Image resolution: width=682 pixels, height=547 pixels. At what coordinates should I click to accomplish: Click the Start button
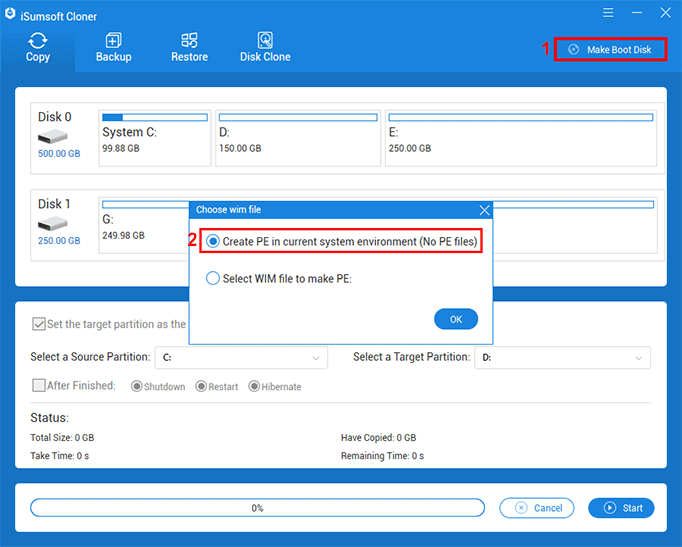621,508
